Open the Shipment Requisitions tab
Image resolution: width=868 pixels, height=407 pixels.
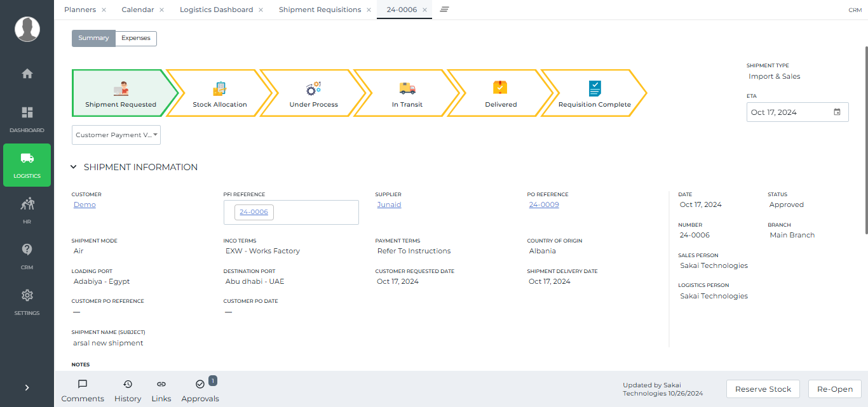click(320, 10)
